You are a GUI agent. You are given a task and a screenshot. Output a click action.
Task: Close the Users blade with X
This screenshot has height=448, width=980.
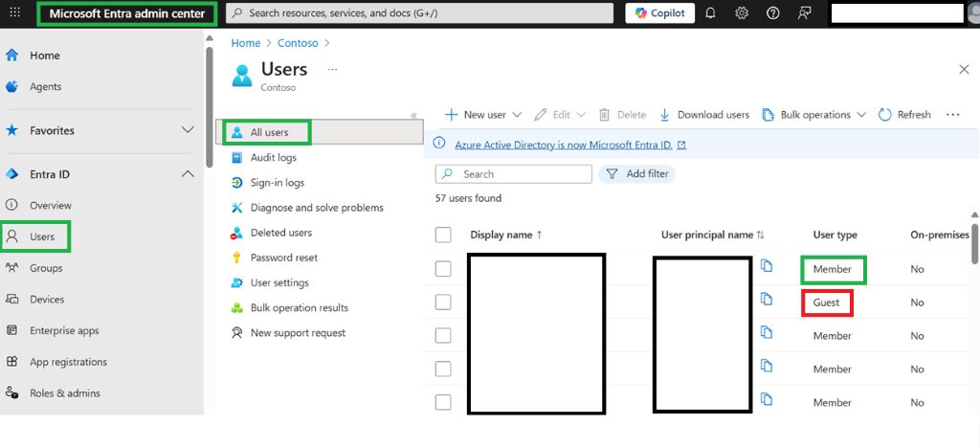click(x=964, y=69)
